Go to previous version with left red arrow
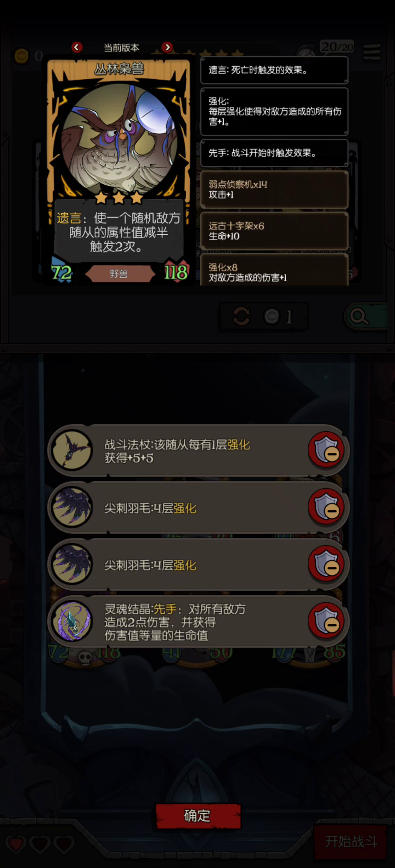This screenshot has width=395, height=868. coord(77,47)
